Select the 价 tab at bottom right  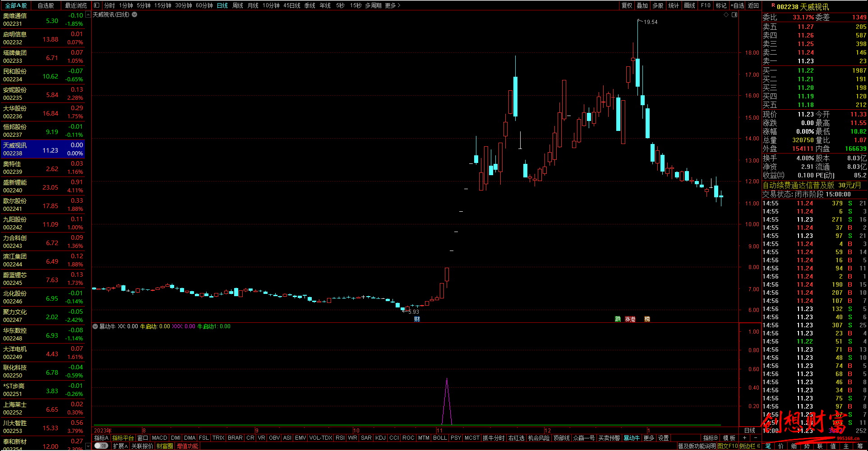pyautogui.click(x=781, y=446)
